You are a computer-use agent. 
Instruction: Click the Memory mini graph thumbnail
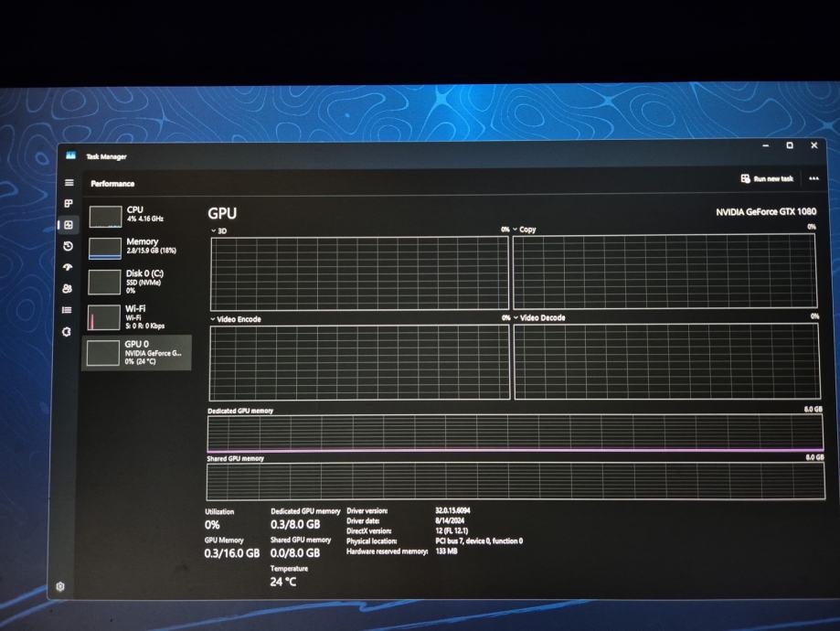104,248
